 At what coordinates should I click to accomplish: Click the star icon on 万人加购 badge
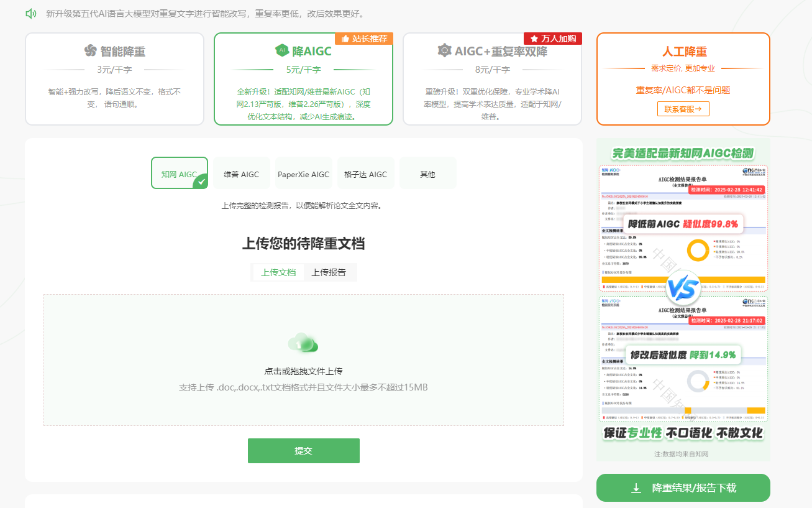[534, 39]
